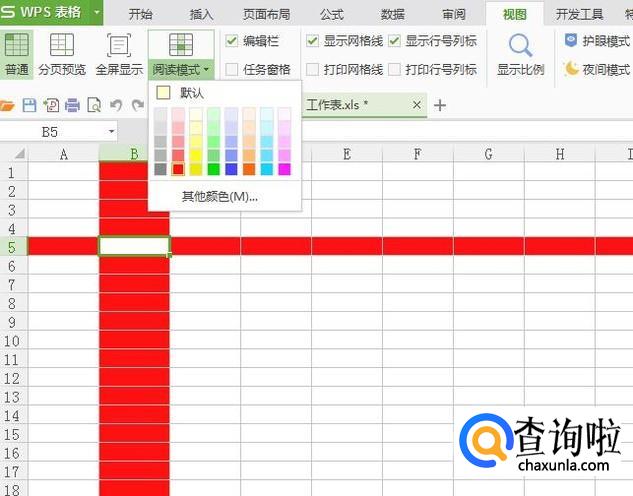Click the Select All corner triangle
The height and width of the screenshot is (496, 633).
[x=19, y=153]
